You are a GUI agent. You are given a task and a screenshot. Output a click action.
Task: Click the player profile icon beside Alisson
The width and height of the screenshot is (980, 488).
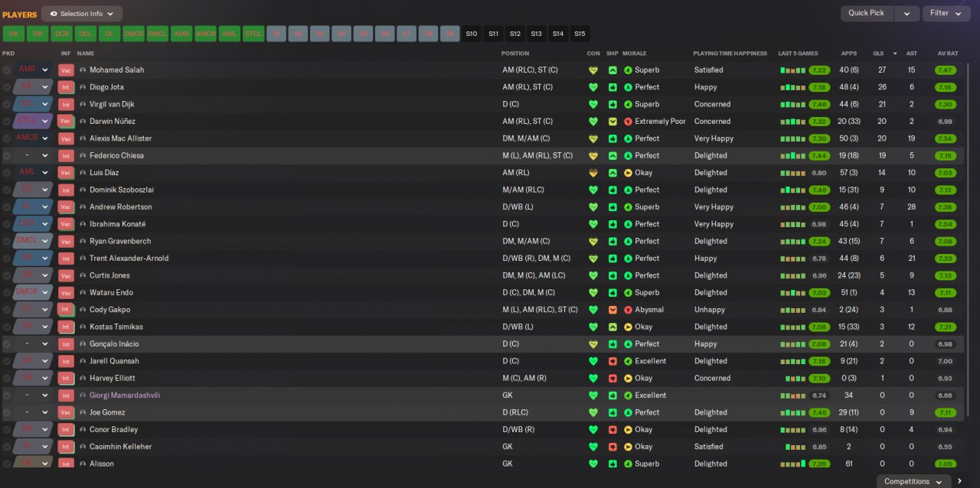83,464
